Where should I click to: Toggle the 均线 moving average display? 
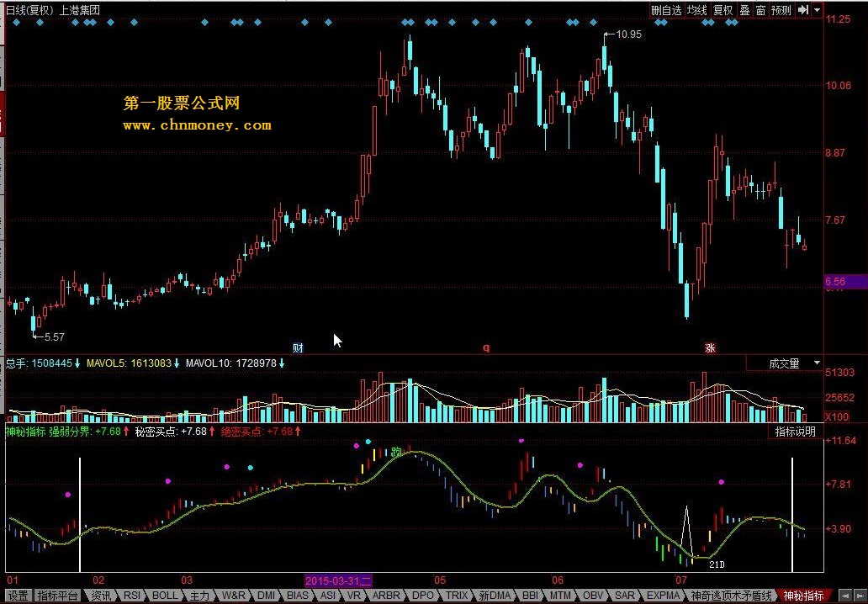tap(697, 10)
